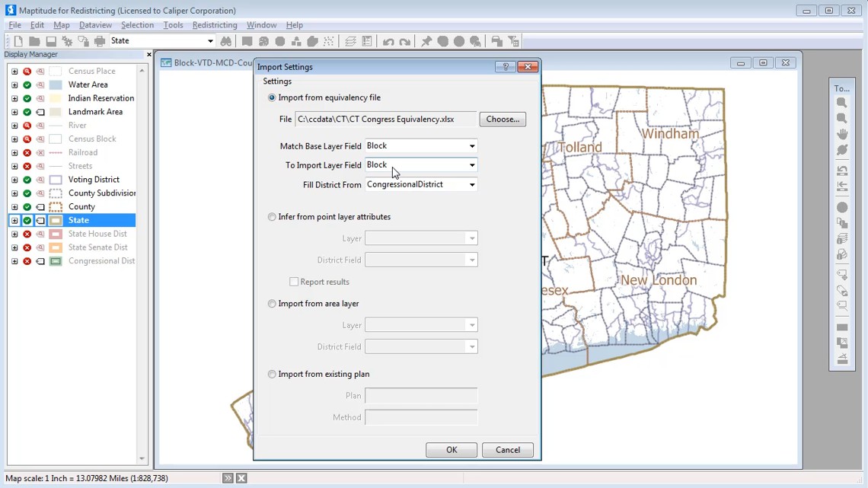Click OK to confirm import settings
Screen dimensions: 868x488
click(451, 449)
